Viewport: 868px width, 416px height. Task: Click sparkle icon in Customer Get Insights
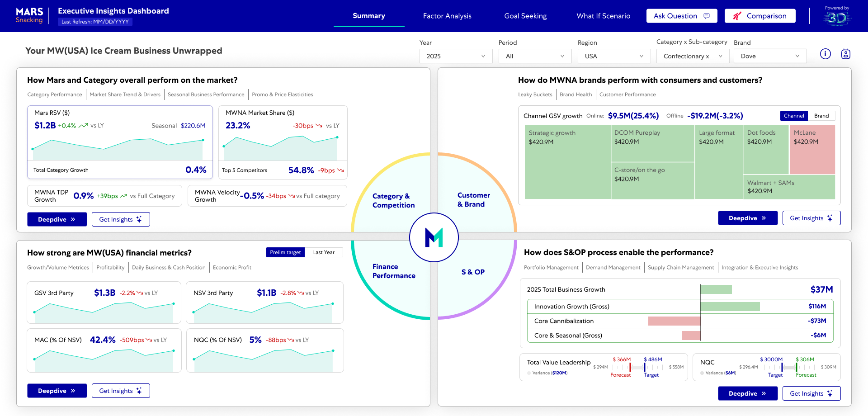point(830,218)
